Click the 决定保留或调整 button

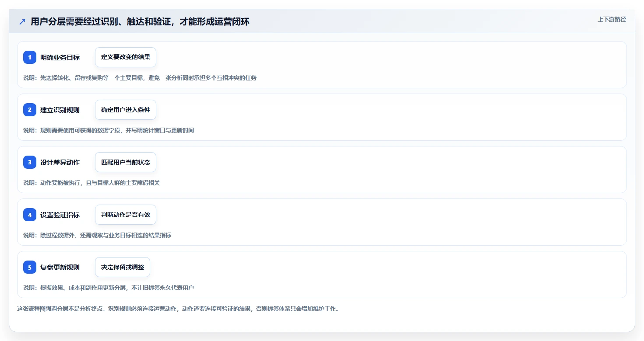[123, 267]
